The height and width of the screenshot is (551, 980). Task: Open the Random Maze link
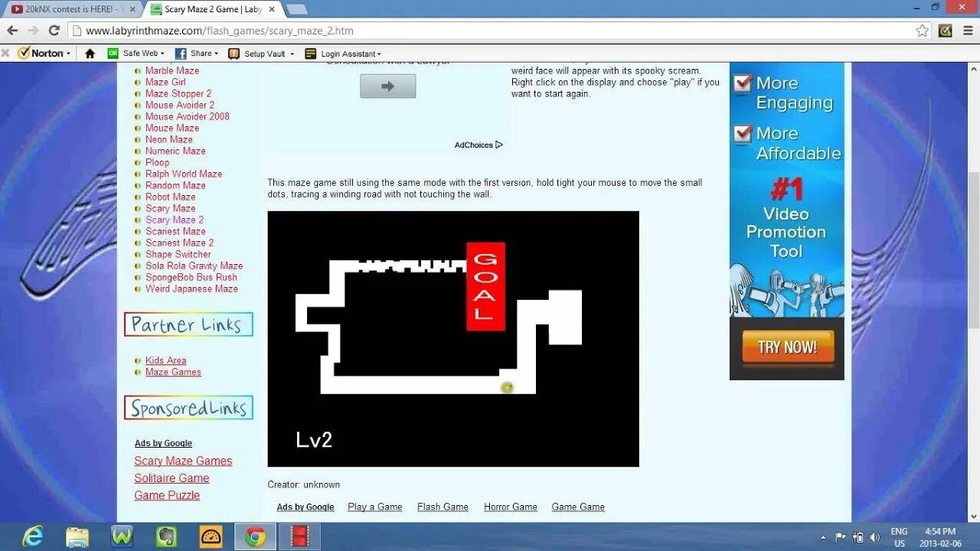coord(175,185)
